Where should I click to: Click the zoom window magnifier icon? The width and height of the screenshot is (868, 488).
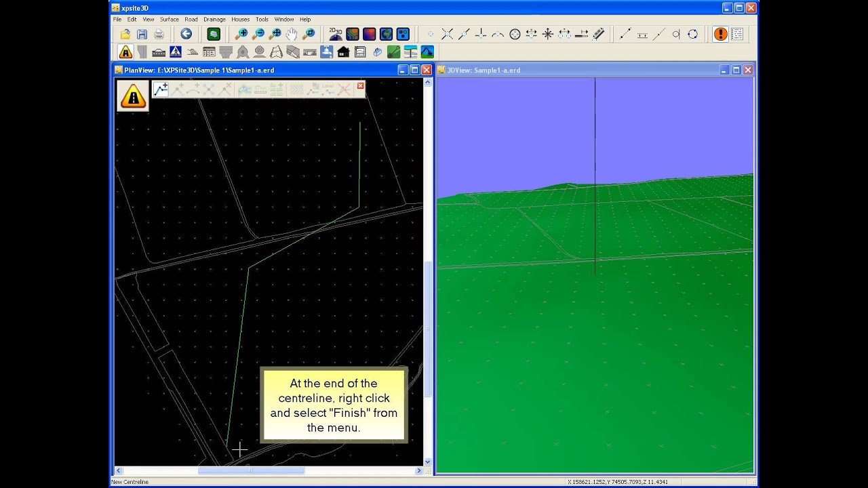click(x=309, y=34)
